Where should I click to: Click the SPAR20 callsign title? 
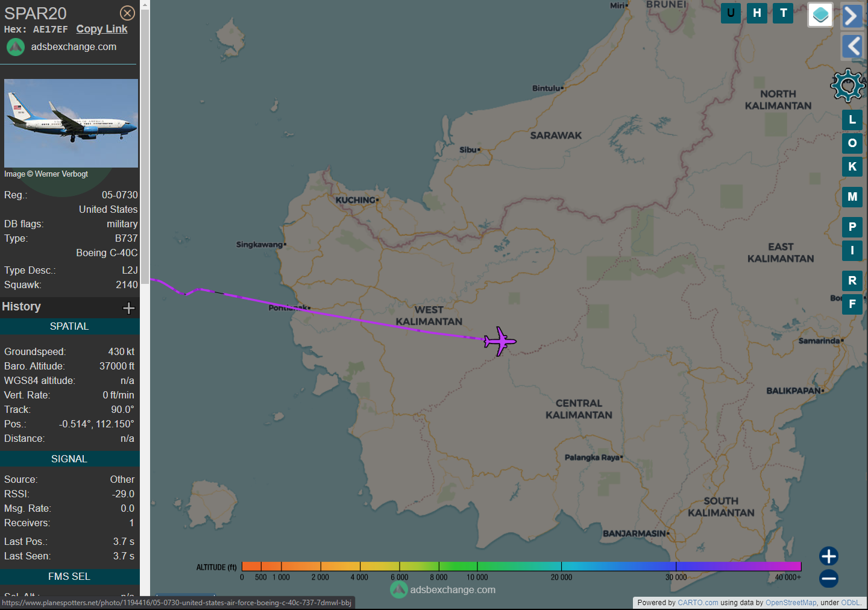(36, 13)
